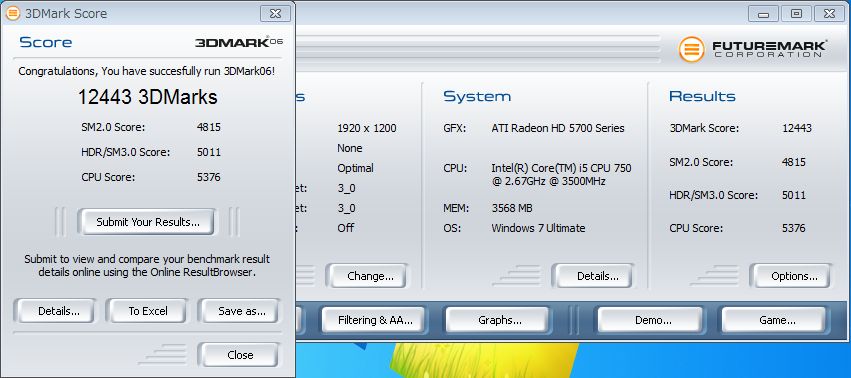Screen dimensions: 851x378
Task: Click the '1920 x 1200' resolution value
Action: click(x=367, y=128)
